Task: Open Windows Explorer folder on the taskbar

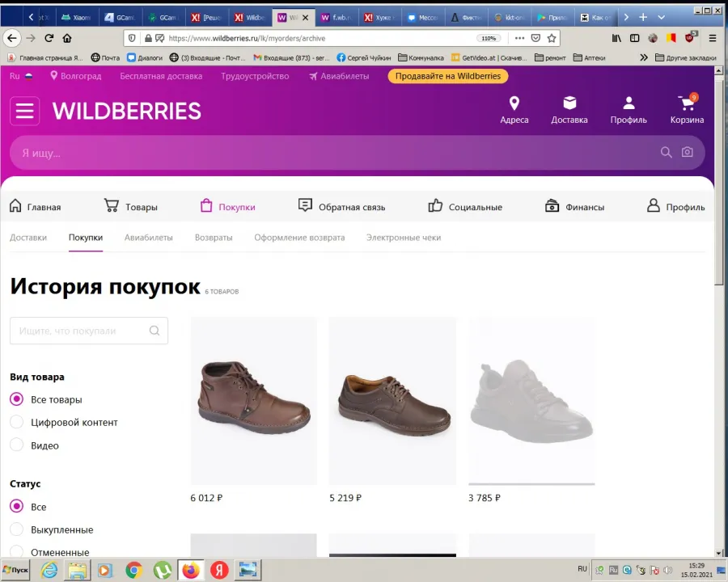Action: click(x=78, y=569)
